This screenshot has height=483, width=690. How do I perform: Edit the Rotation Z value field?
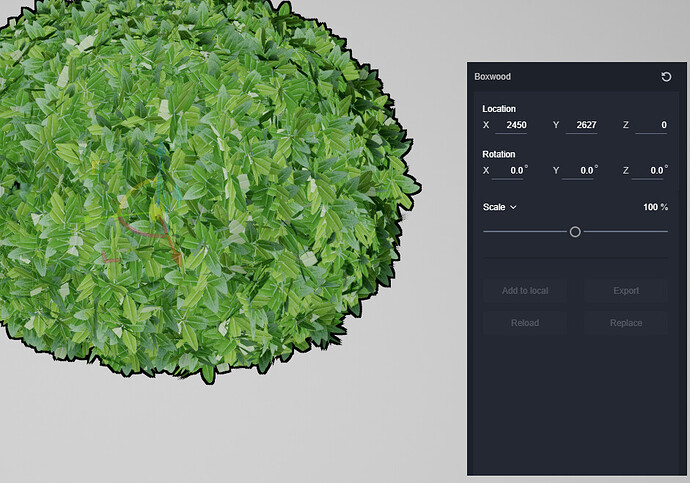pyautogui.click(x=648, y=171)
